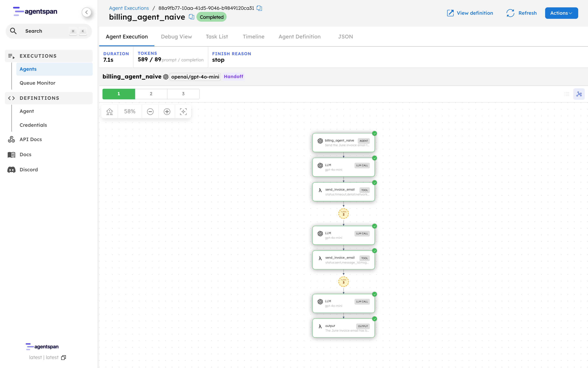588x368 pixels.
Task: Select turn 3 segment button
Action: (183, 94)
